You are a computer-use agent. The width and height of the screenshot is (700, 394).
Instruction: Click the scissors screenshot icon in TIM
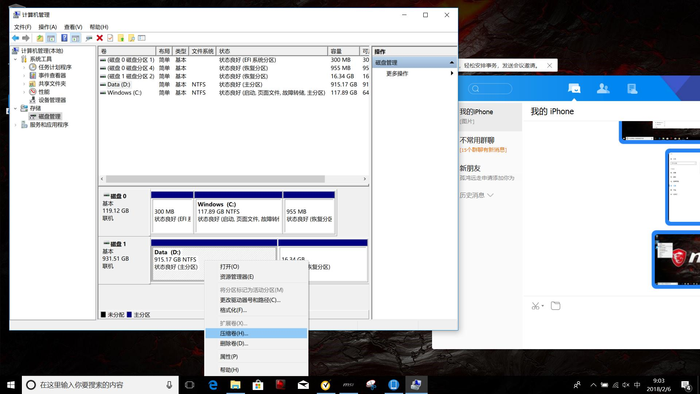tap(535, 306)
